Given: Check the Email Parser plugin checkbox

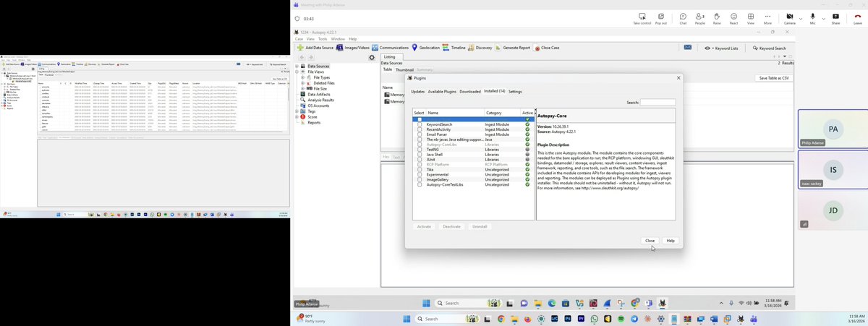Looking at the screenshot, I should 419,134.
